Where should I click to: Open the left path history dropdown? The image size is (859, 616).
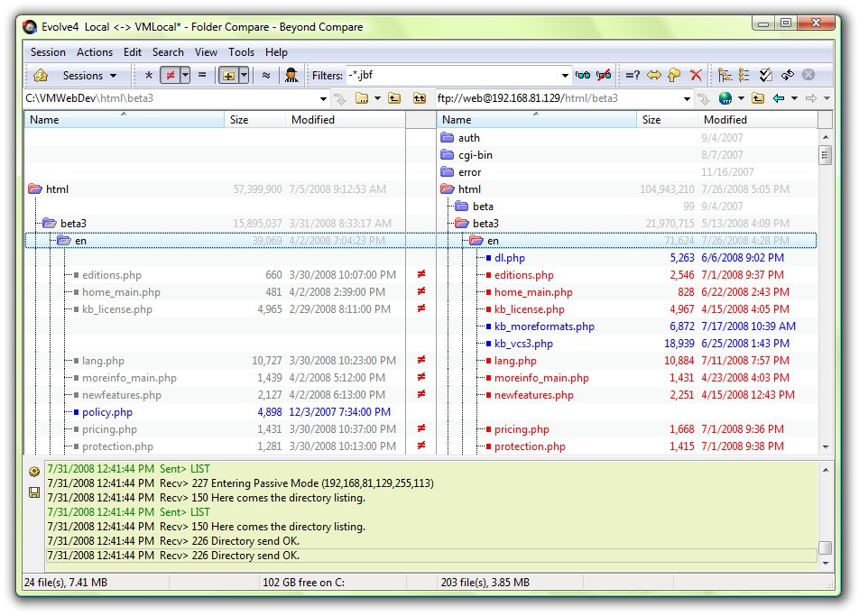coord(323,98)
